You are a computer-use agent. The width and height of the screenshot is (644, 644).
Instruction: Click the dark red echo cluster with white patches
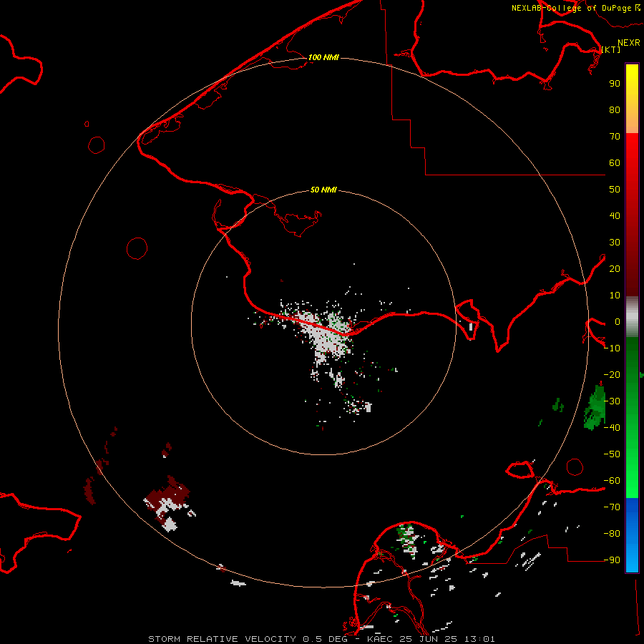168,503
